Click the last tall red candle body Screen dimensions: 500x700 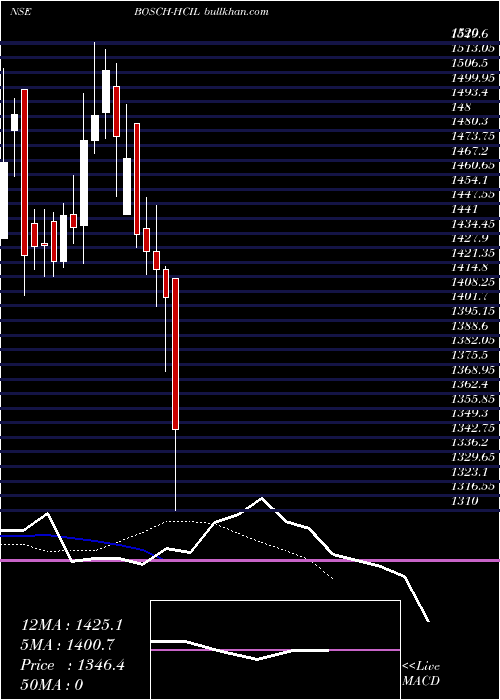click(x=176, y=354)
